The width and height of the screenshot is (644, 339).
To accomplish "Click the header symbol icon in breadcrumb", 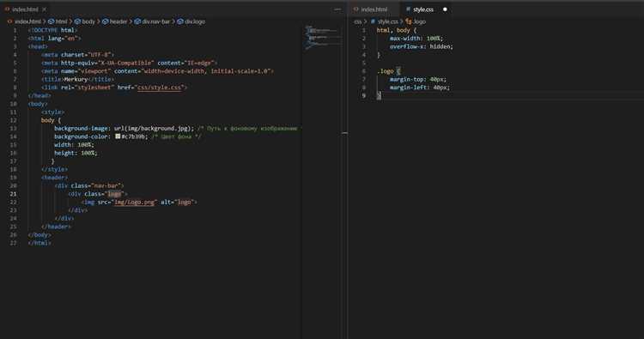I will tap(105, 21).
